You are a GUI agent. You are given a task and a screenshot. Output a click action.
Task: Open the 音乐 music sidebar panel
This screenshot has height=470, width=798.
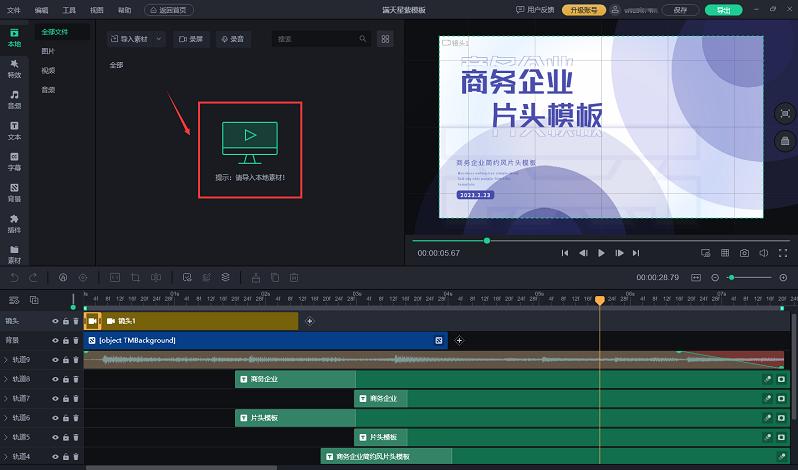[14, 100]
